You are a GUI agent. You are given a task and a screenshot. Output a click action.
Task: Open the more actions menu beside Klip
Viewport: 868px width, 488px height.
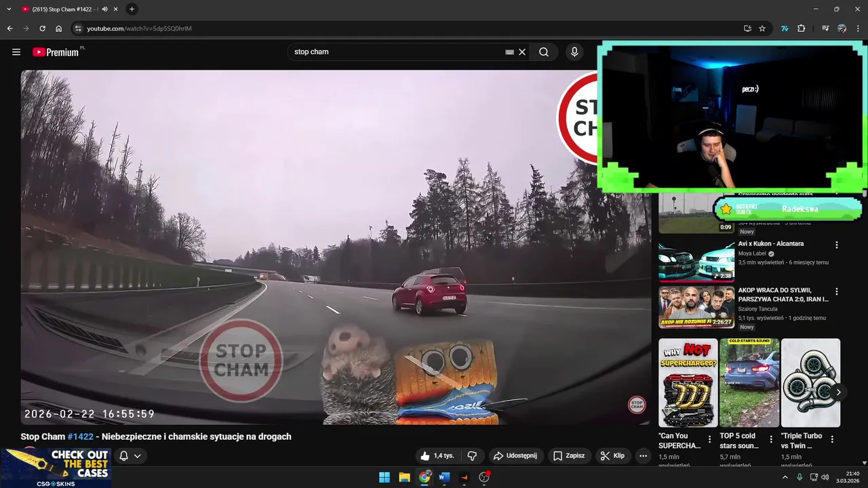click(x=644, y=456)
